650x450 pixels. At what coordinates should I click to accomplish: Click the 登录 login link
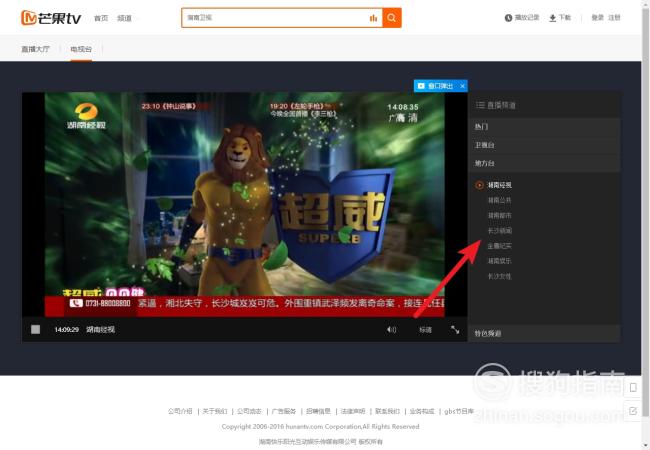tap(597, 17)
